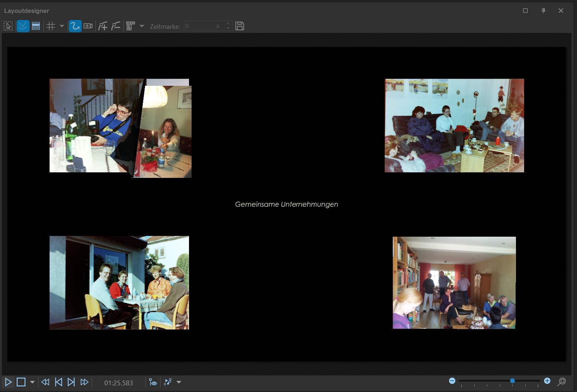
Task: Click the Zeitmarke time input field
Action: 200,26
